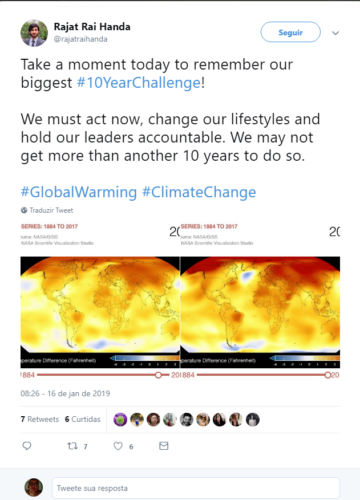Click the globe icon beside Traduzir Tweet
This screenshot has width=360, height=500.
[x=24, y=210]
